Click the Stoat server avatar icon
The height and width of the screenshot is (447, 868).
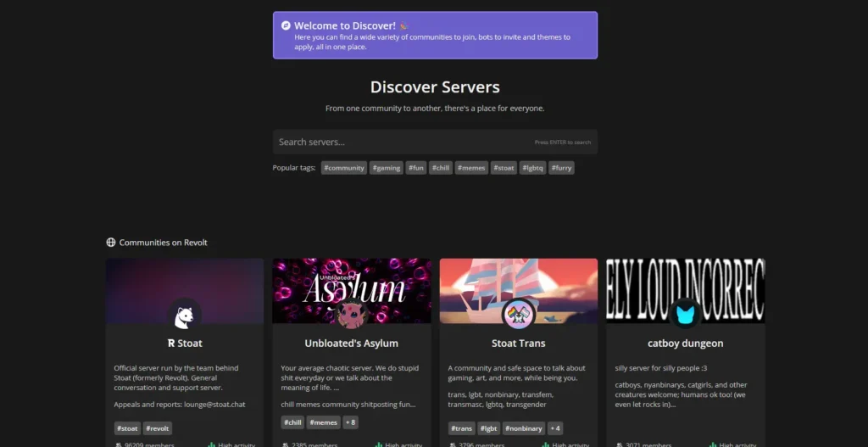[x=185, y=316]
